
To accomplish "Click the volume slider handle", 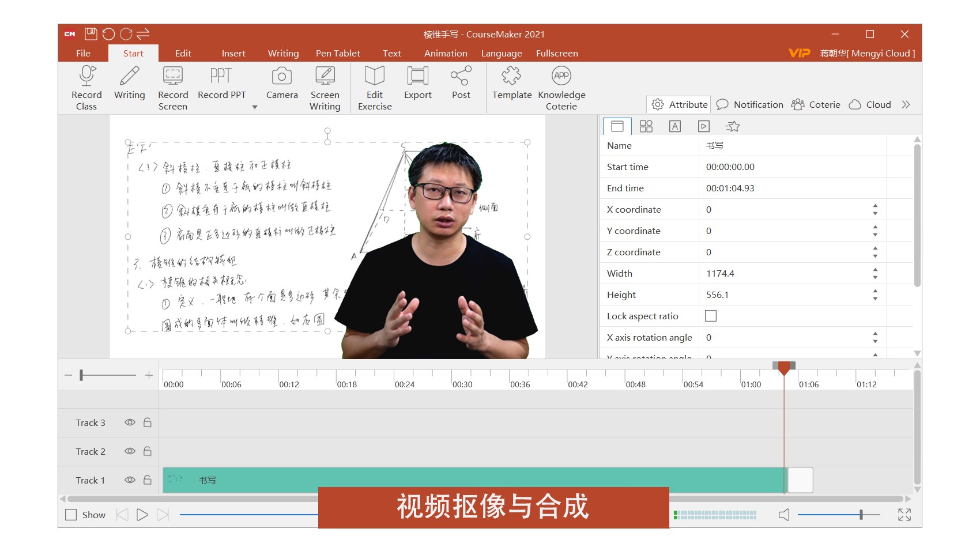I will pos(861,515).
